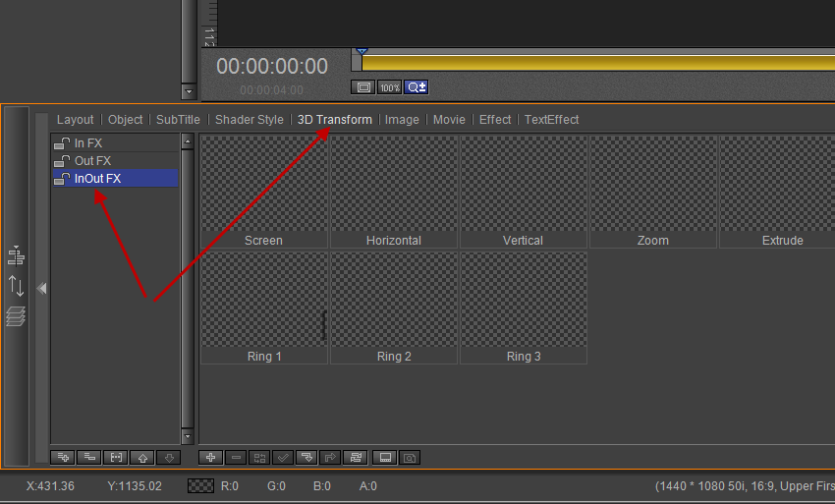Select the Out FX category

93,161
